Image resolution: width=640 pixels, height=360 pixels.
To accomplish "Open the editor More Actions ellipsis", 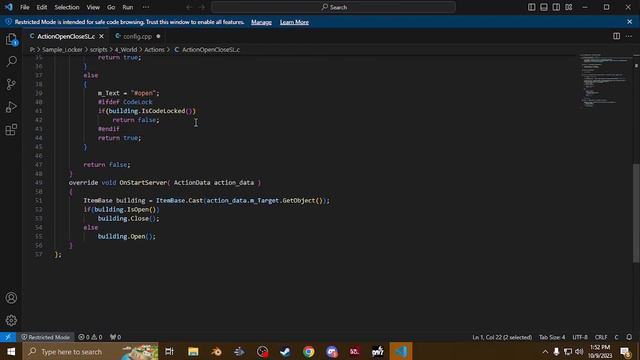I will [x=629, y=36].
